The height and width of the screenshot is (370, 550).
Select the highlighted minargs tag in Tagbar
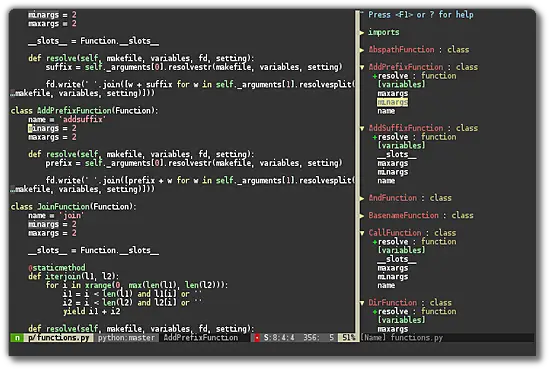pos(393,102)
